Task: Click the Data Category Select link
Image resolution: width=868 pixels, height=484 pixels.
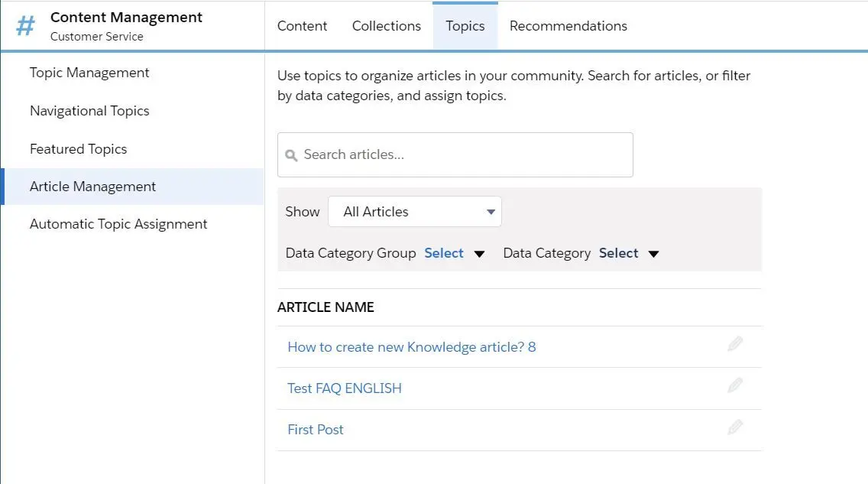Action: (618, 253)
